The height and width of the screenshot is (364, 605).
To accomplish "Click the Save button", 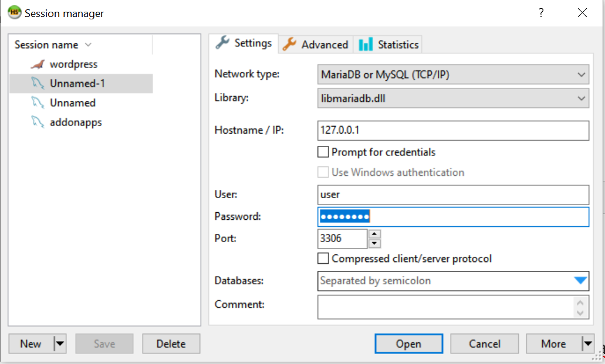I will (x=104, y=343).
